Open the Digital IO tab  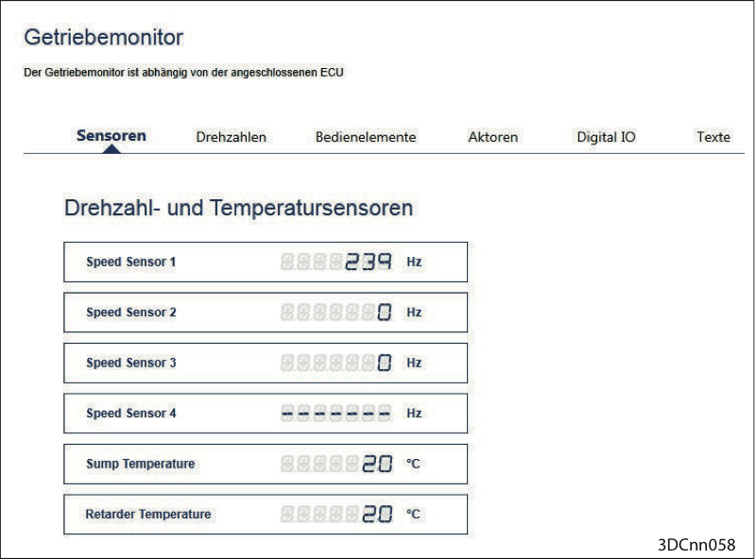pyautogui.click(x=606, y=137)
